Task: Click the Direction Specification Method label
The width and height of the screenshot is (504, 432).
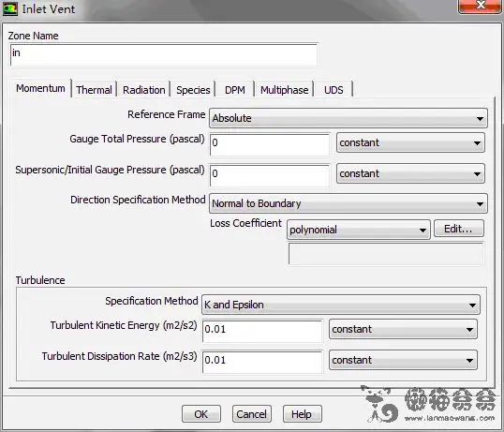Action: [x=138, y=200]
